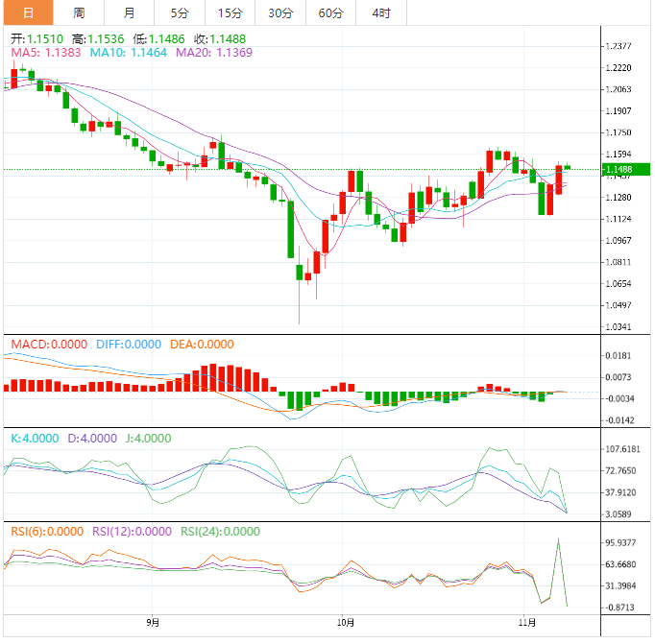Click the 9月 date axis marker
The width and height of the screenshot is (655, 644).
click(x=153, y=623)
